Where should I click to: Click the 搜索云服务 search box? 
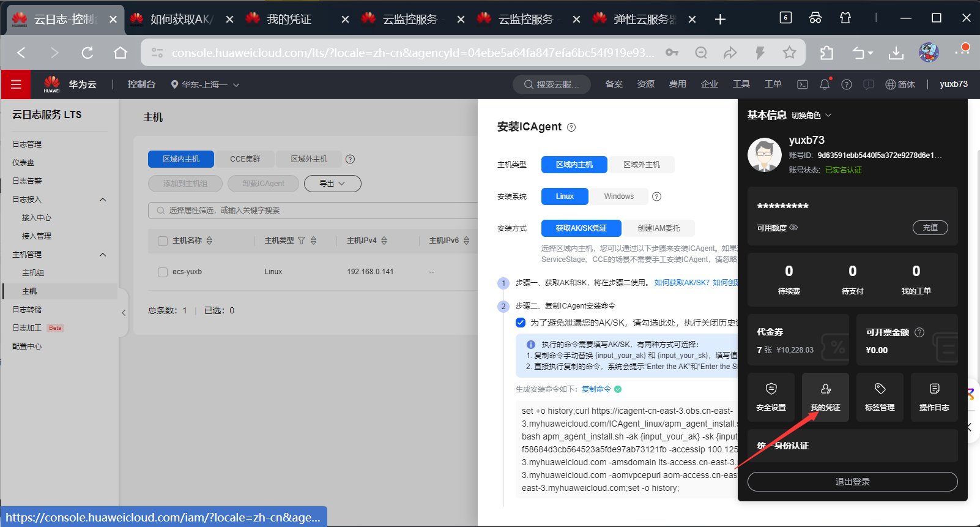(x=552, y=84)
